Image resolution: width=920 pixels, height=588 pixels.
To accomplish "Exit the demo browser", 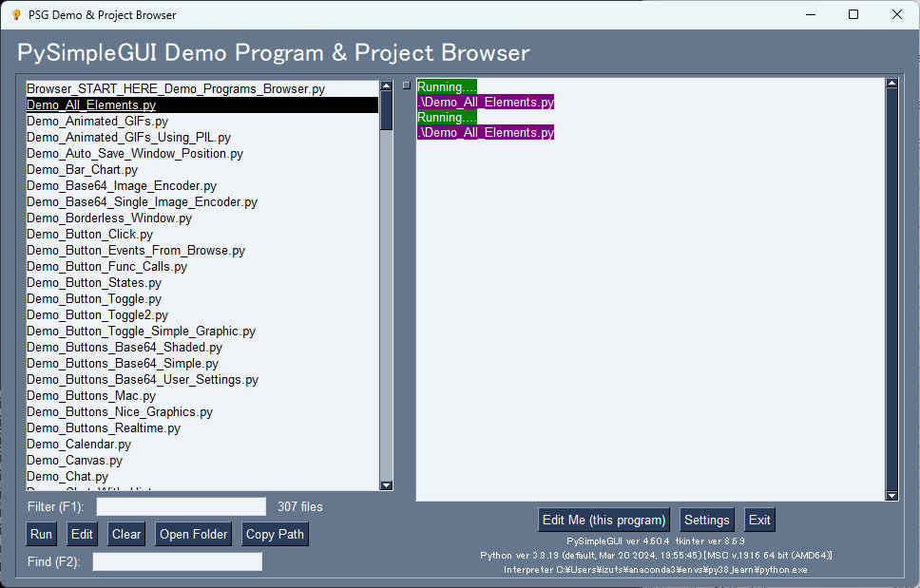I will 758,520.
